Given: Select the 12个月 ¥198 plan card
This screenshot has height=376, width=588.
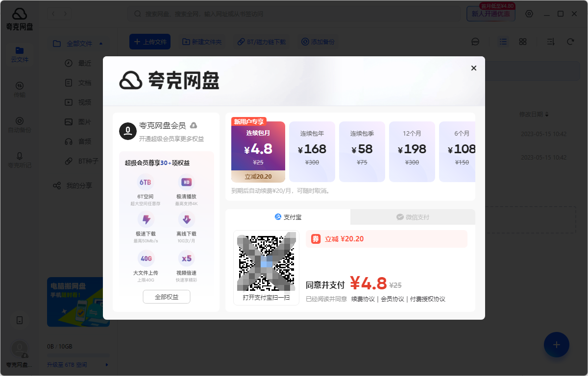Looking at the screenshot, I should [x=412, y=152].
